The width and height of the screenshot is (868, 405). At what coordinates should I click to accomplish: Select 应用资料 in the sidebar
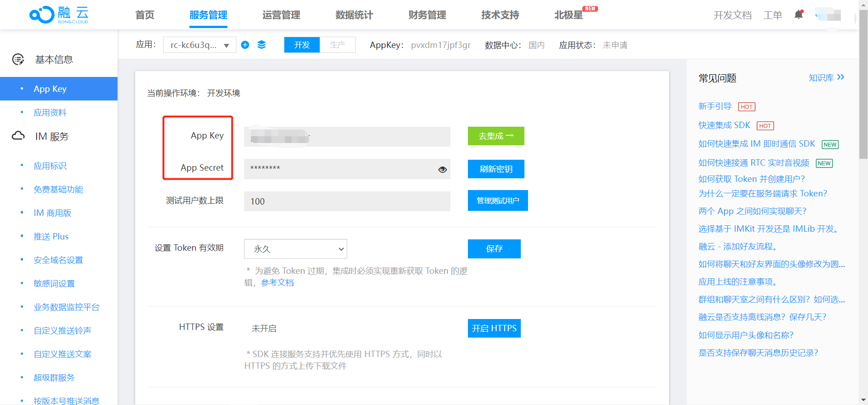pos(50,112)
